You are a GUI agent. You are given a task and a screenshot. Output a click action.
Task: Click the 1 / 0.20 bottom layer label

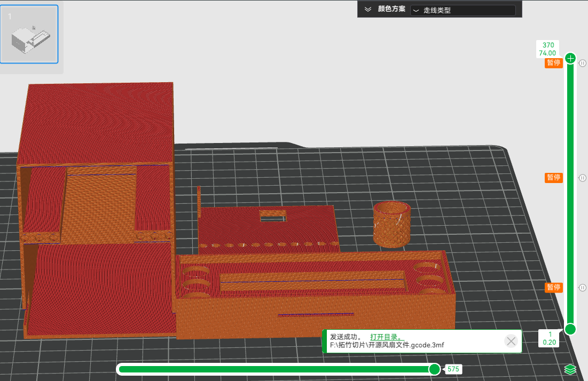(x=549, y=338)
